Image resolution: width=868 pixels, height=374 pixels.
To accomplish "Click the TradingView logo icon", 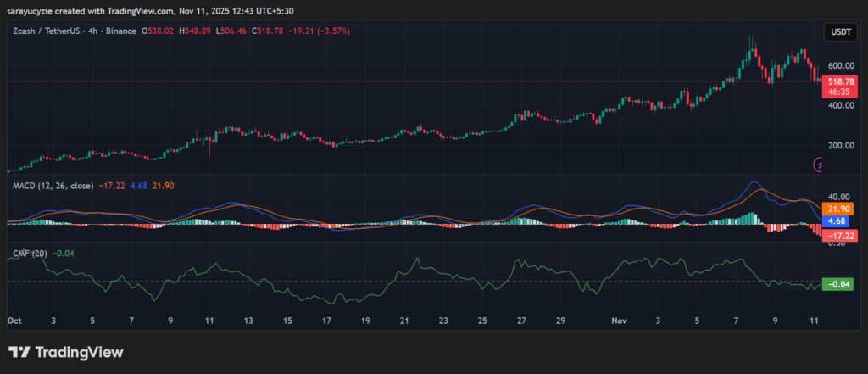I will click(x=20, y=352).
